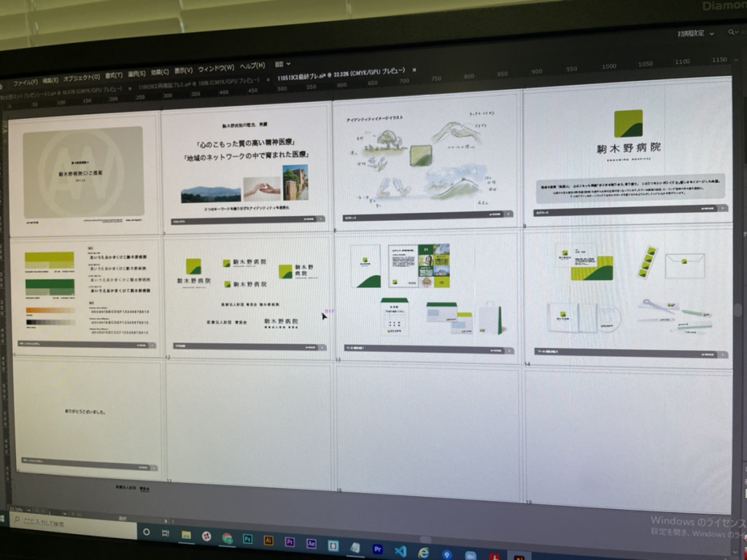Click the Illustrator icon in the taskbar

tap(268, 540)
